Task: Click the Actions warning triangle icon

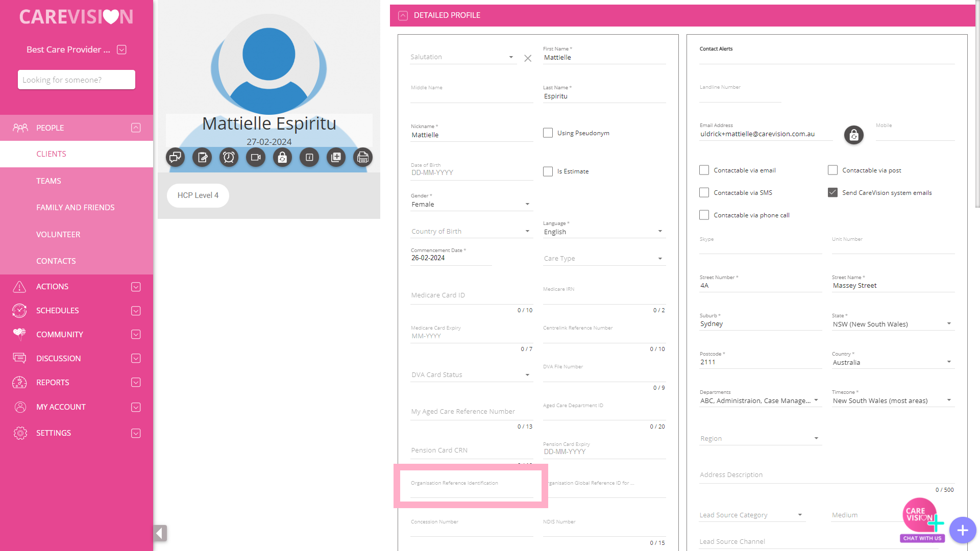Action: tap(19, 287)
